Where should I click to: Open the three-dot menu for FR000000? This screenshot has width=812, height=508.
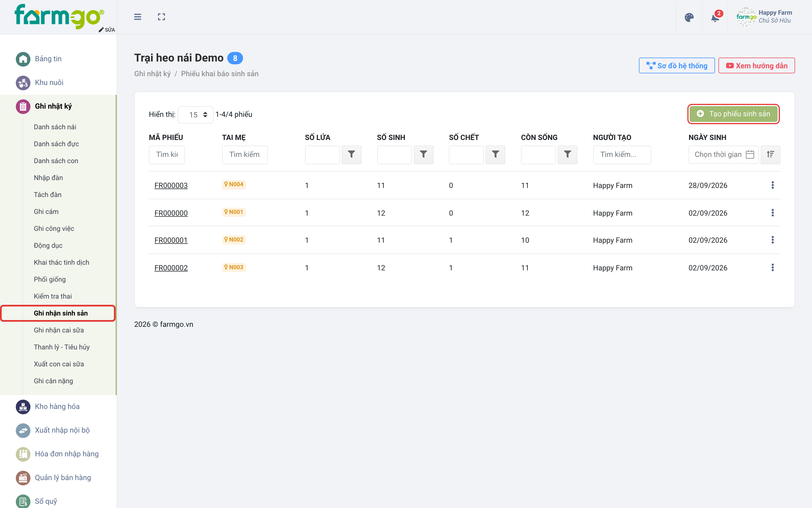(773, 213)
